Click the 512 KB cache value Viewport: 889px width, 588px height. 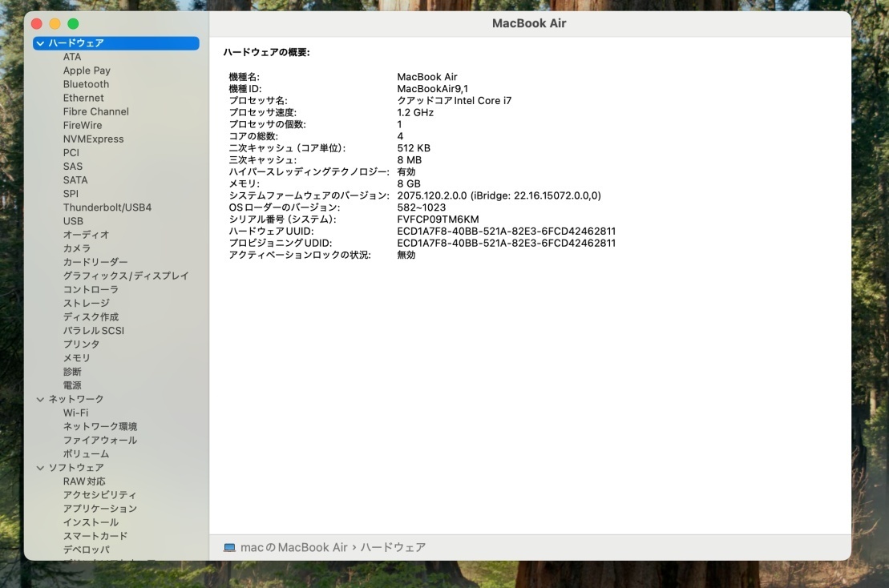pyautogui.click(x=414, y=148)
